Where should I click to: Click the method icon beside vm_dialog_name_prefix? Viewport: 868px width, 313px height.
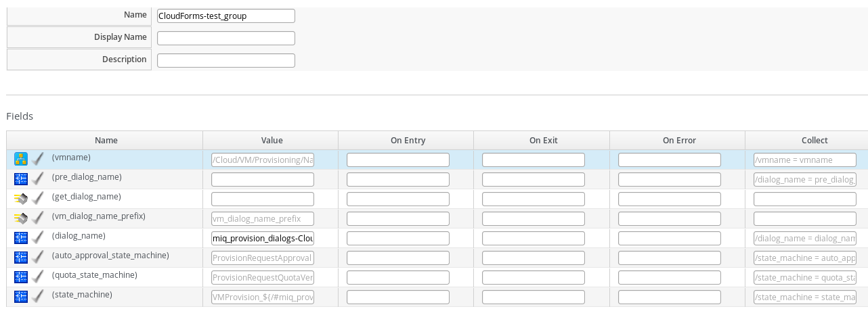click(x=21, y=218)
